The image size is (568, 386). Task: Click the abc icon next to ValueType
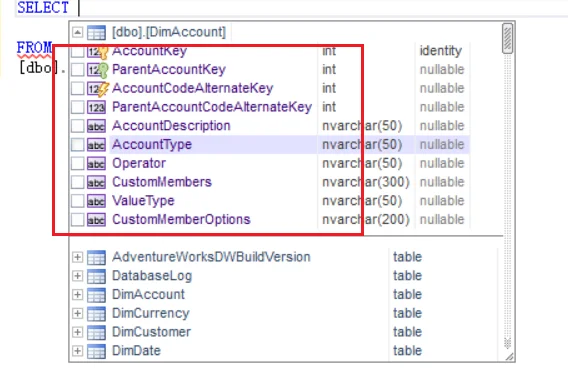point(96,201)
